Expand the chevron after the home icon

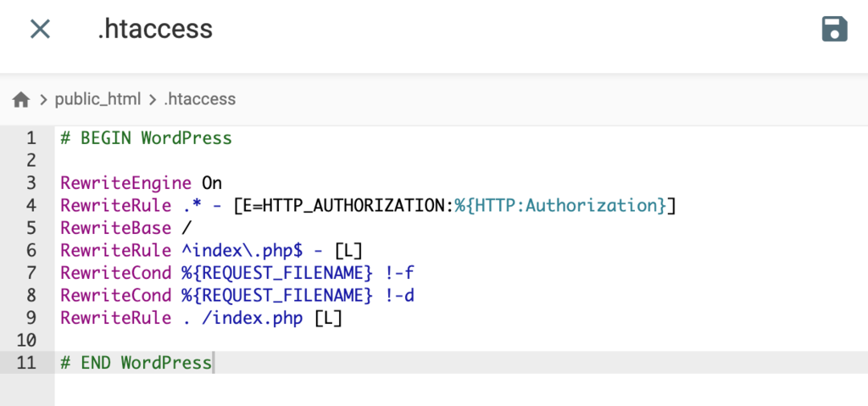[43, 100]
